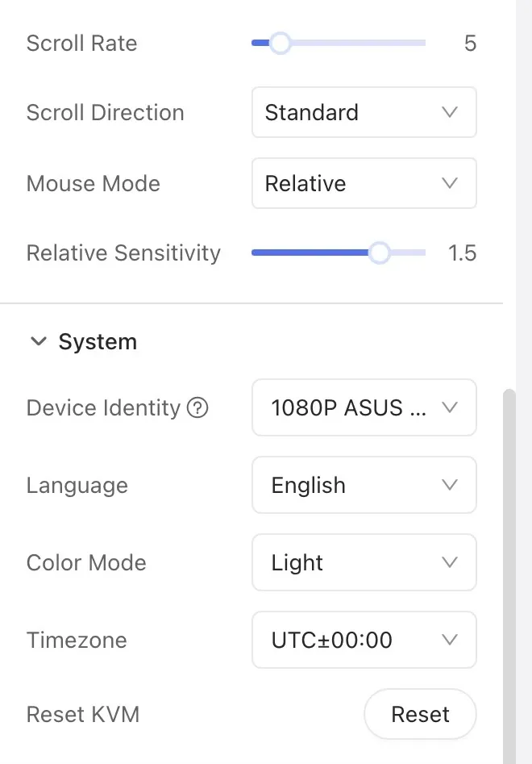Open the Language dropdown showing English
Image resolution: width=532 pixels, height=764 pixels.
click(364, 485)
